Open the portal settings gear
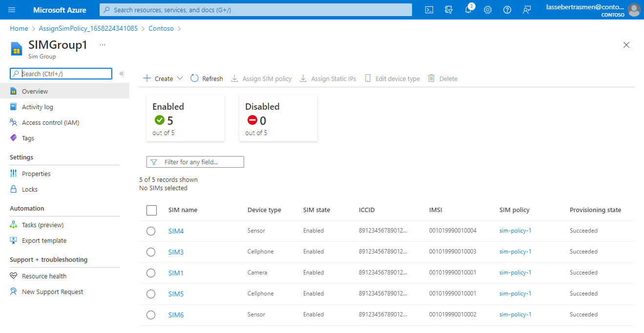 pos(488,10)
